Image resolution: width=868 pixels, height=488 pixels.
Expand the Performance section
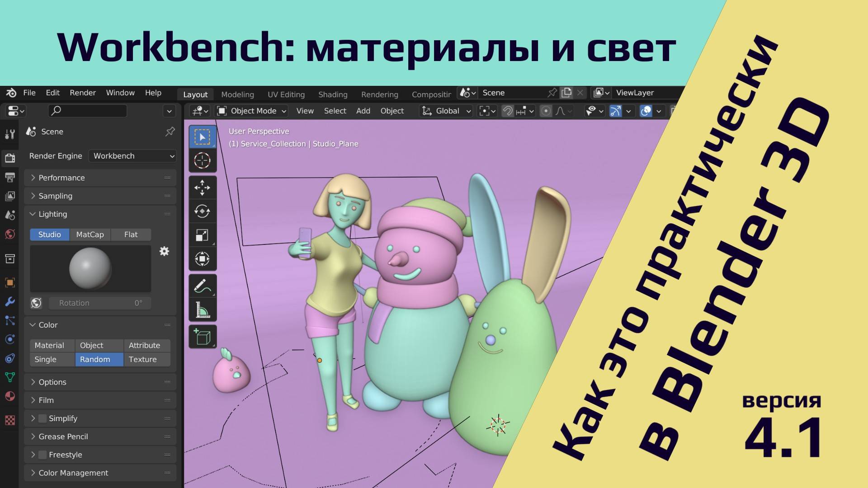point(61,178)
